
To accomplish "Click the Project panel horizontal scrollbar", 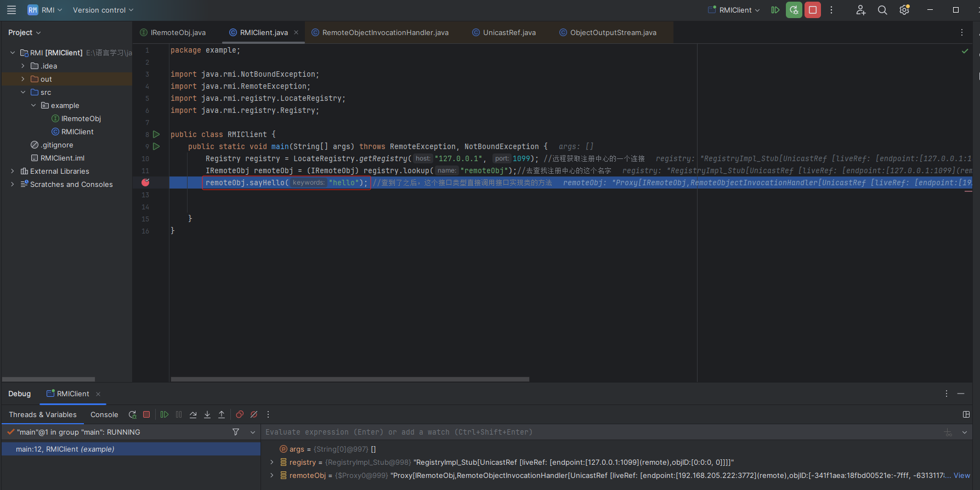I will click(x=48, y=379).
